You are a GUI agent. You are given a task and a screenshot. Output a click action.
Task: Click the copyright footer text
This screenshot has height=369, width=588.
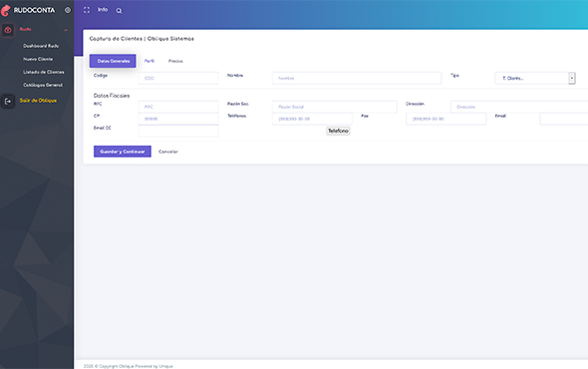[x=128, y=366]
